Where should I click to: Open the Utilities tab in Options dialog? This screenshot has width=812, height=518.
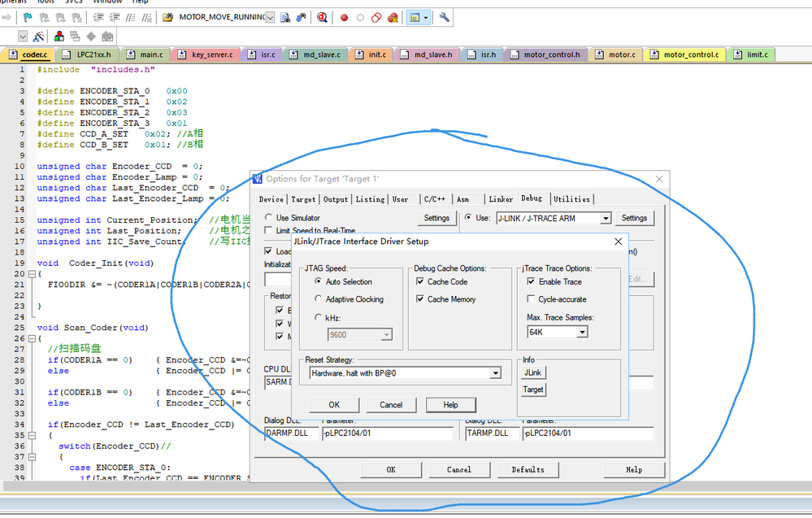point(571,199)
